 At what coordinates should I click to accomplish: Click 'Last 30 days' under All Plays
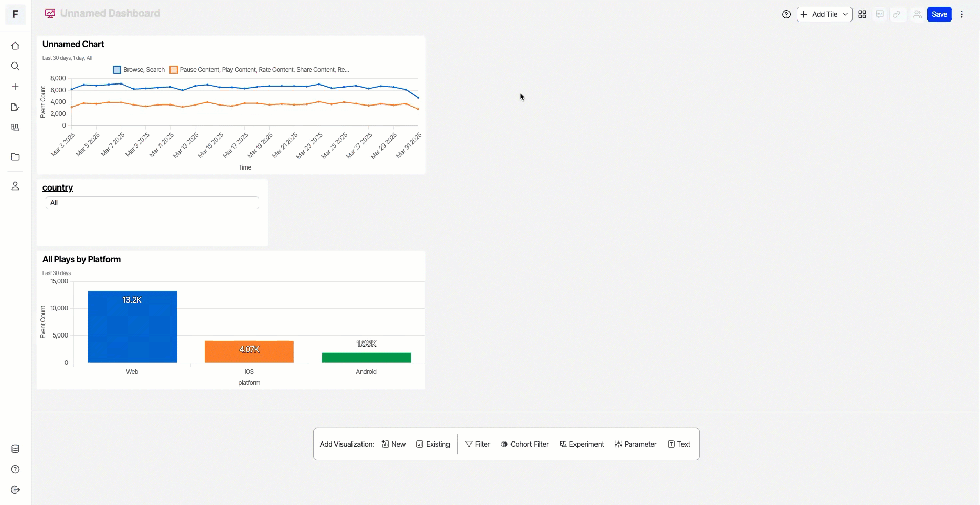coord(56,273)
